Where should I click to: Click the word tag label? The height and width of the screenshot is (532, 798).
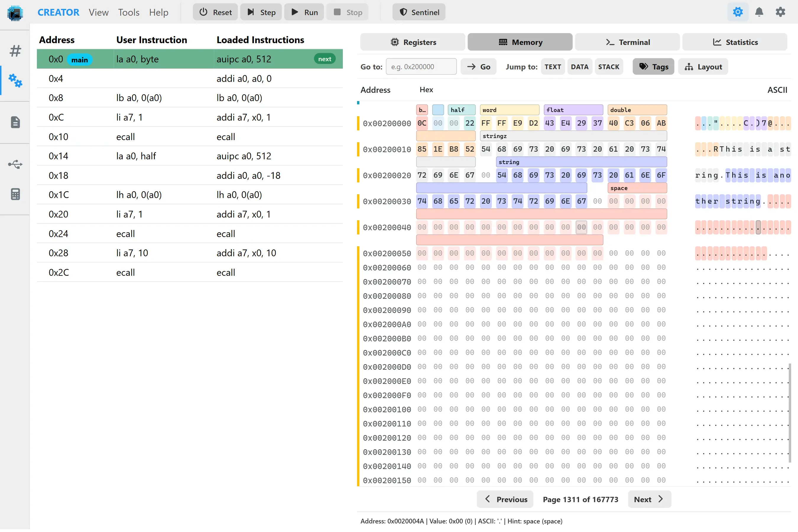[x=509, y=110]
